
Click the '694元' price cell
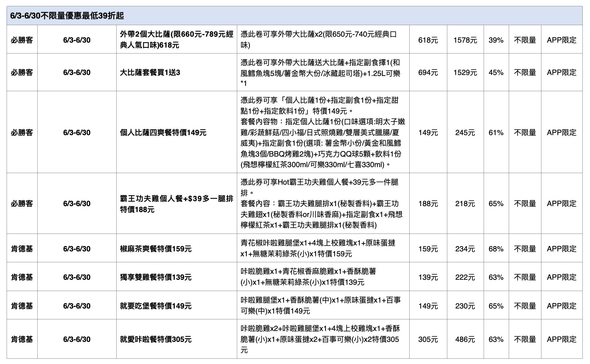click(x=428, y=72)
